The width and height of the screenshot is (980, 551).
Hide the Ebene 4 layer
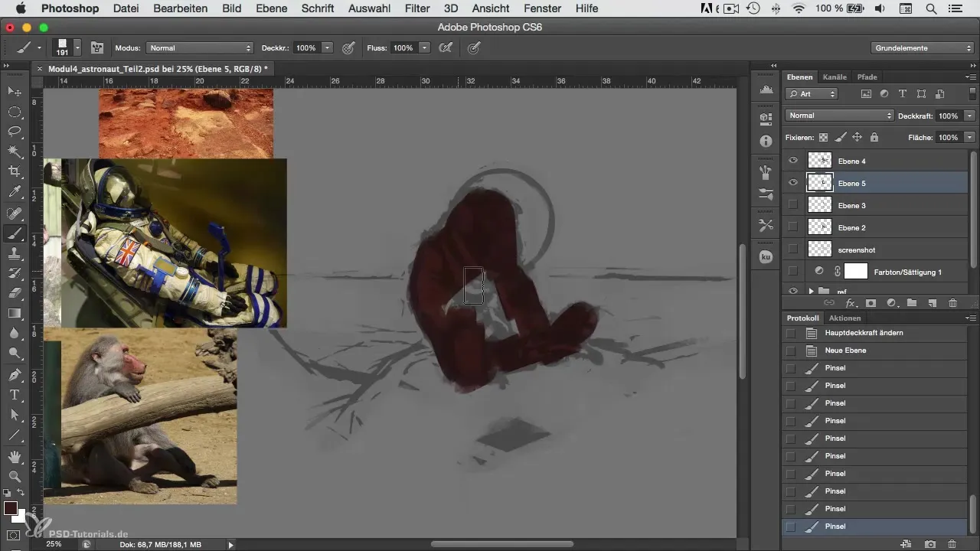[x=793, y=161]
